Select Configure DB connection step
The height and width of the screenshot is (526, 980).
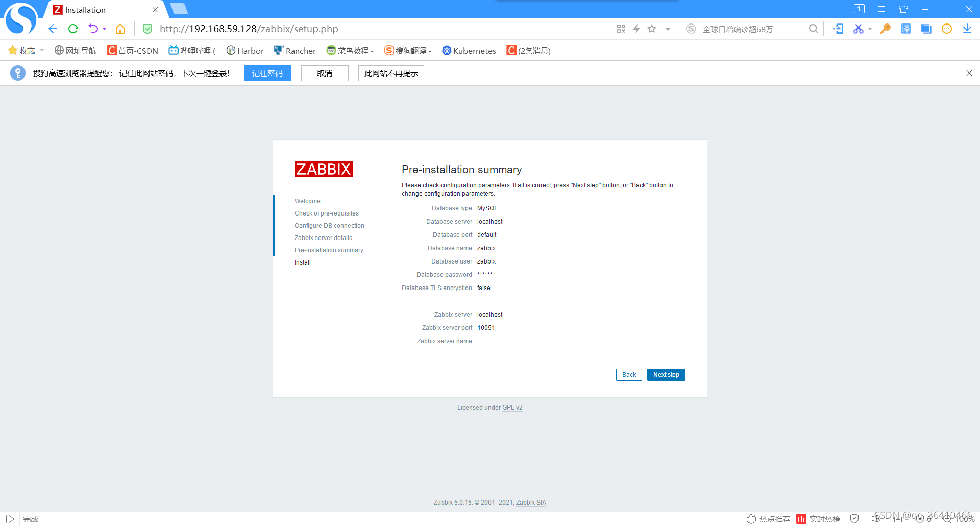(329, 226)
